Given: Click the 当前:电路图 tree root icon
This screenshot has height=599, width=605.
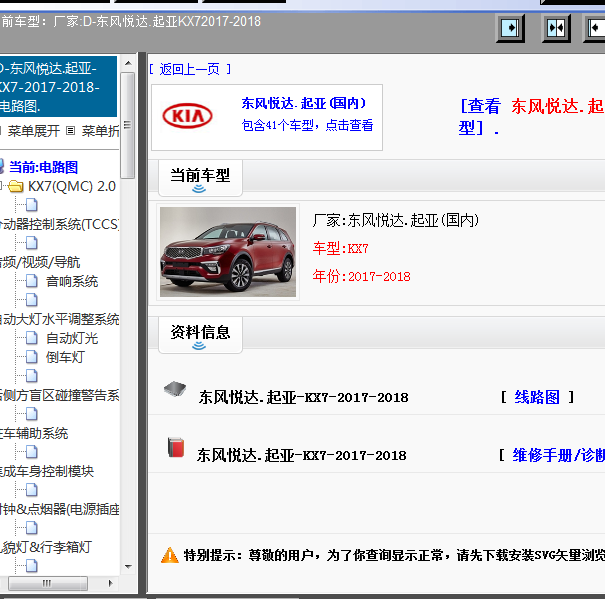Looking at the screenshot, I should pos(2,167).
